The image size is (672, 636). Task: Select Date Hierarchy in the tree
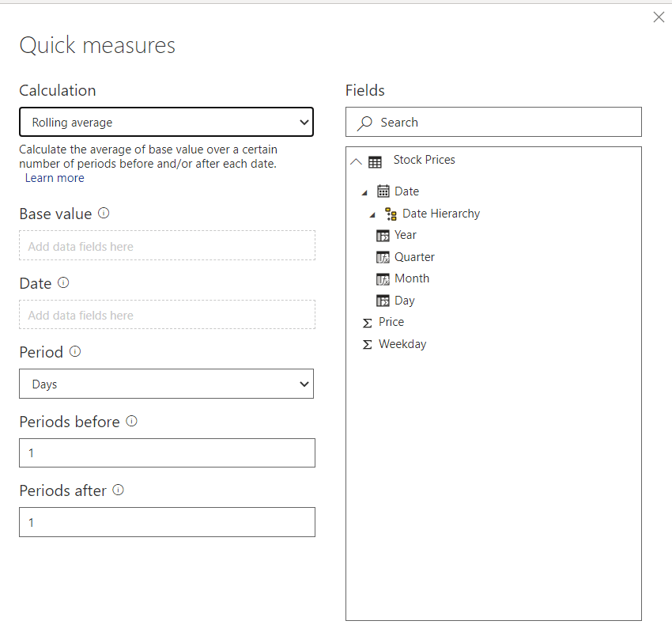(441, 214)
